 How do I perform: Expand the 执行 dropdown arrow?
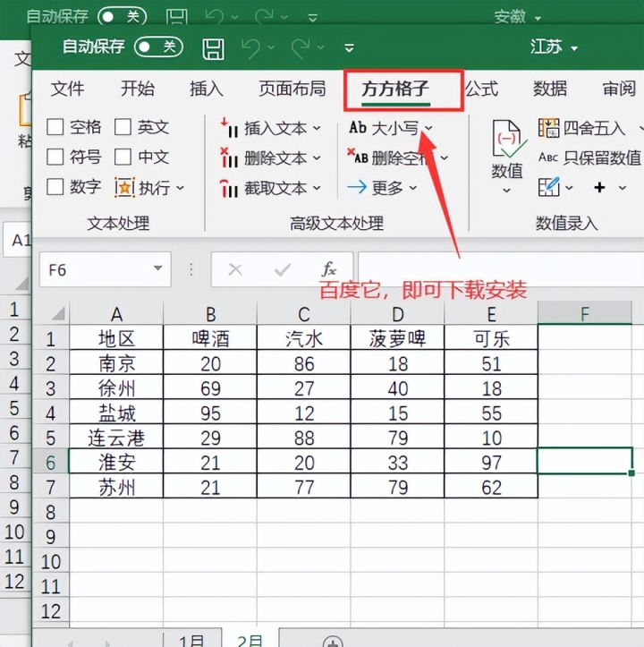tap(181, 188)
